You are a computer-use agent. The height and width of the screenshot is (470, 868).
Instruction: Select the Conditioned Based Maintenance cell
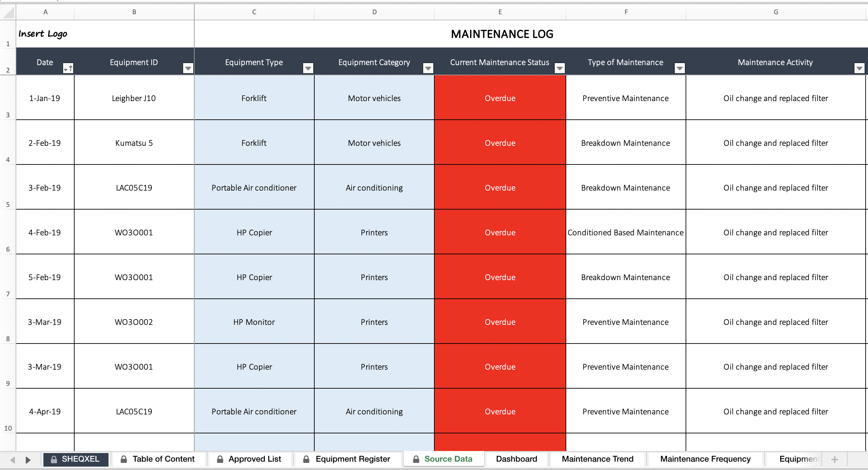tap(626, 232)
